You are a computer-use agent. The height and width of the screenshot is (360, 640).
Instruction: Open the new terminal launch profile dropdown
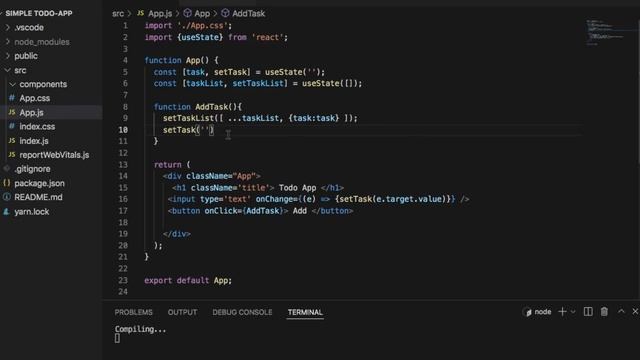(x=573, y=312)
